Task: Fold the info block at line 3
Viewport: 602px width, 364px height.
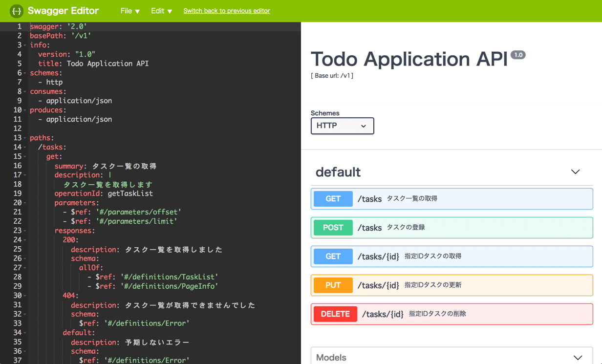Action: tap(25, 45)
